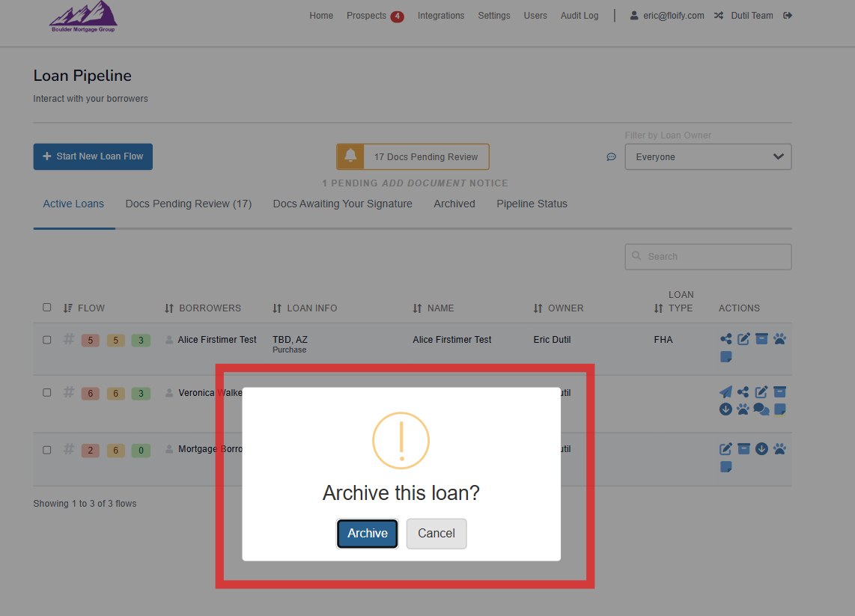The image size is (855, 616).
Task: Open Prospects in the top navigation
Action: 367,16
